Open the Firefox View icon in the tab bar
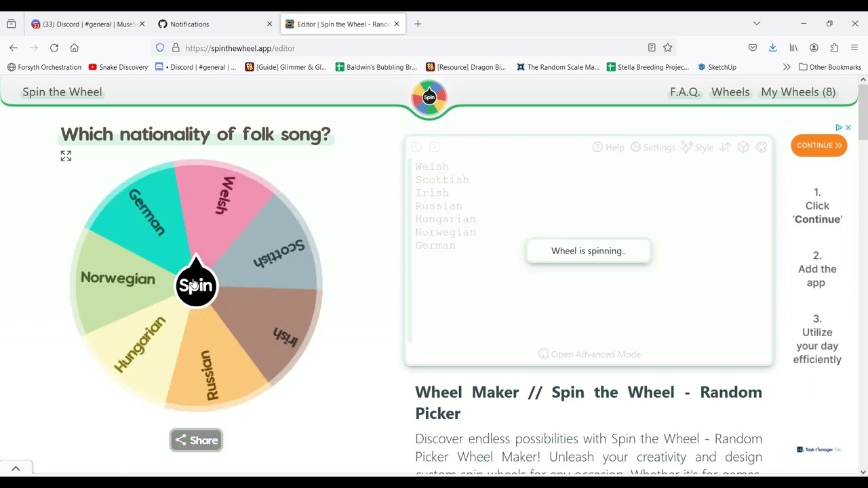 (12, 24)
